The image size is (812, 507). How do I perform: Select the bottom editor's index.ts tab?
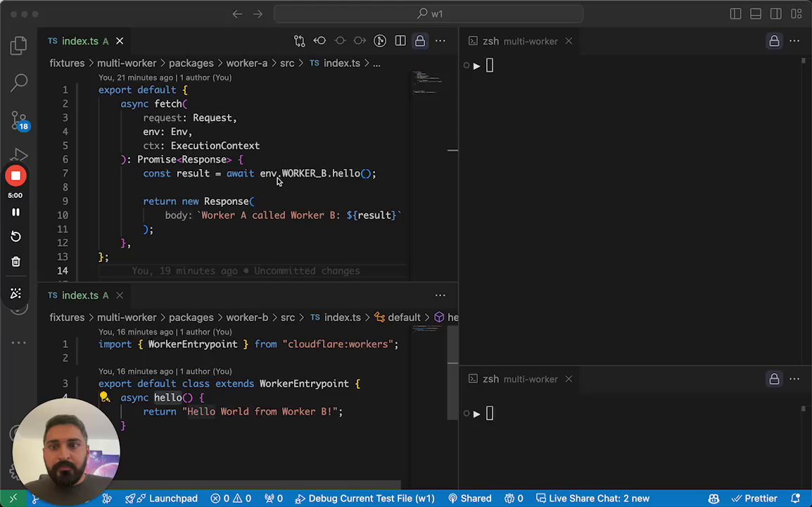[80, 295]
